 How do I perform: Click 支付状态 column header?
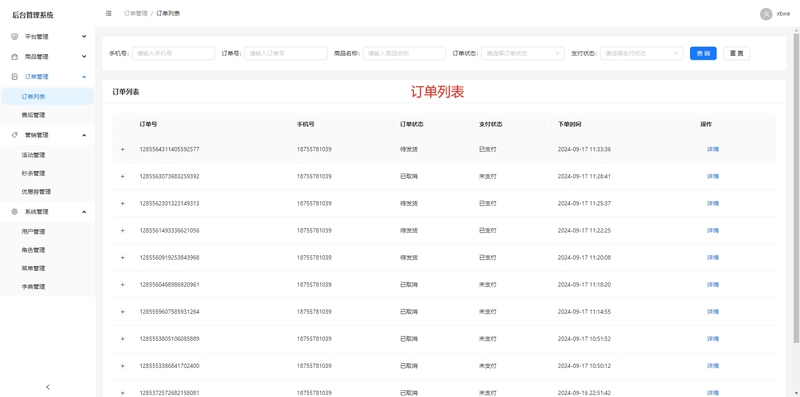coord(491,125)
